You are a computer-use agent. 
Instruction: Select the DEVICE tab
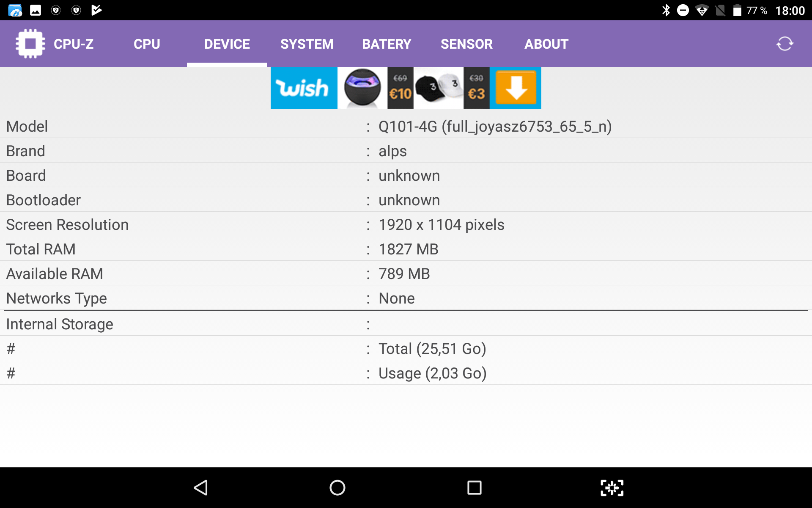click(x=227, y=44)
